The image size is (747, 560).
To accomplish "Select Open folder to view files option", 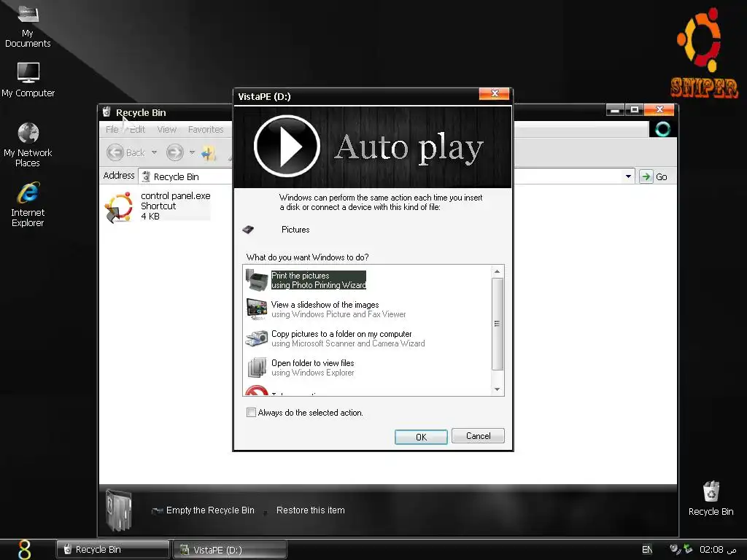I will (x=313, y=367).
